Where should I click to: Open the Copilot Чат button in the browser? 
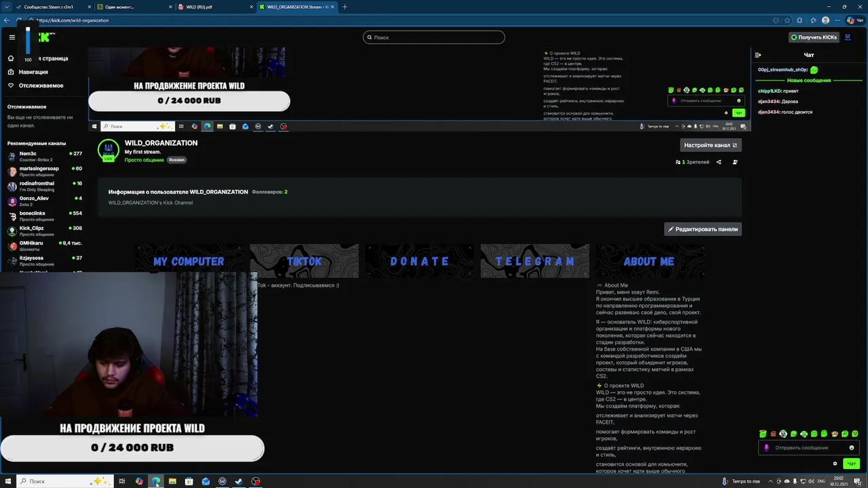click(x=855, y=20)
